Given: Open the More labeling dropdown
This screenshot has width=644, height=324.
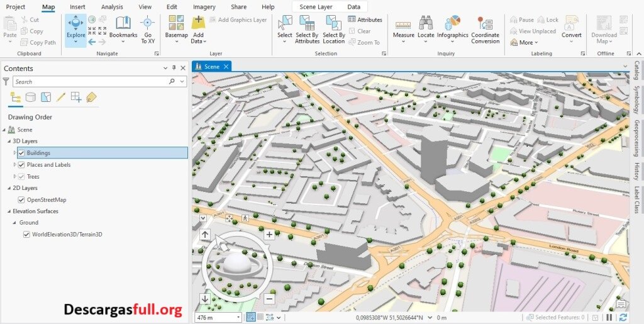Looking at the screenshot, I should (x=524, y=42).
